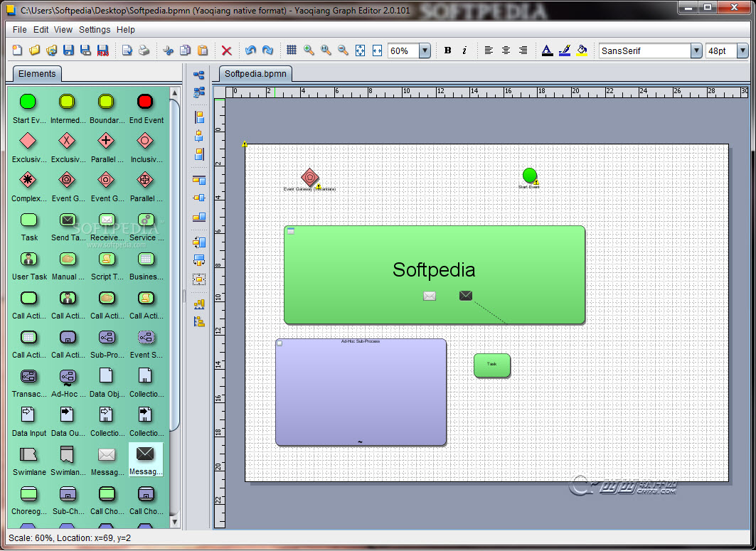Open the zoom percentage dropdown
Viewport: 756px width, 551px height.
click(425, 50)
